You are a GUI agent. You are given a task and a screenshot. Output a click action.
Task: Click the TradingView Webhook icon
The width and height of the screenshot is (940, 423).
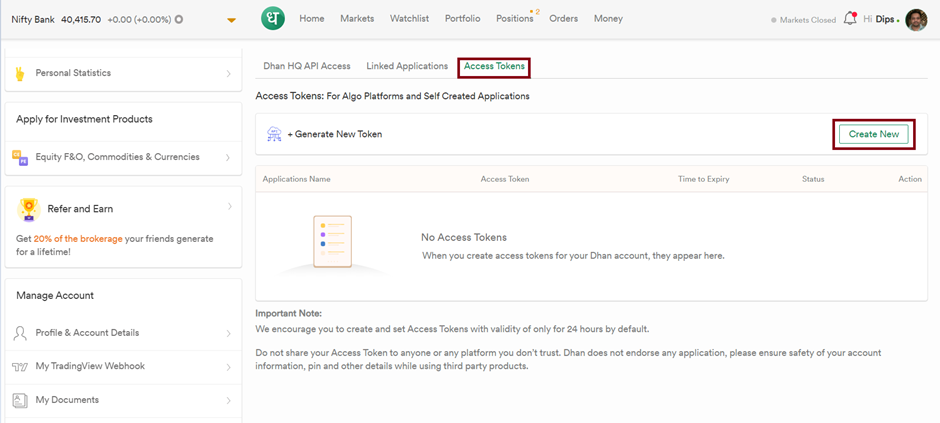pyautogui.click(x=20, y=367)
